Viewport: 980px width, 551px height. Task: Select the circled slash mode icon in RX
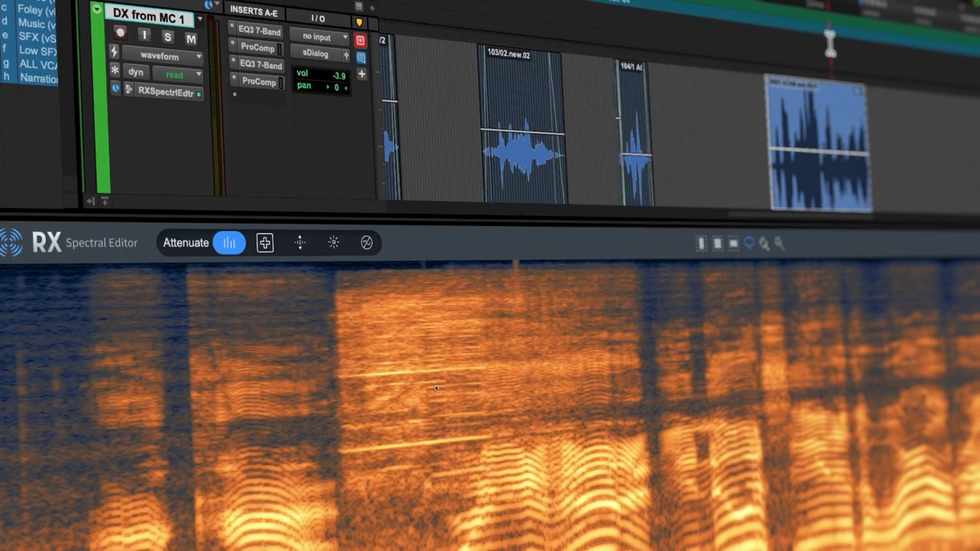click(367, 242)
